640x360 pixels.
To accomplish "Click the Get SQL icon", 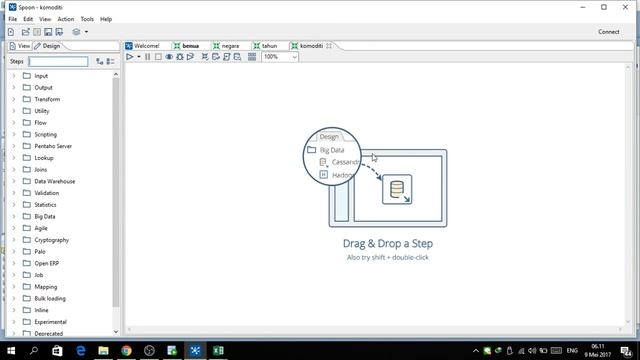I will point(227,57).
